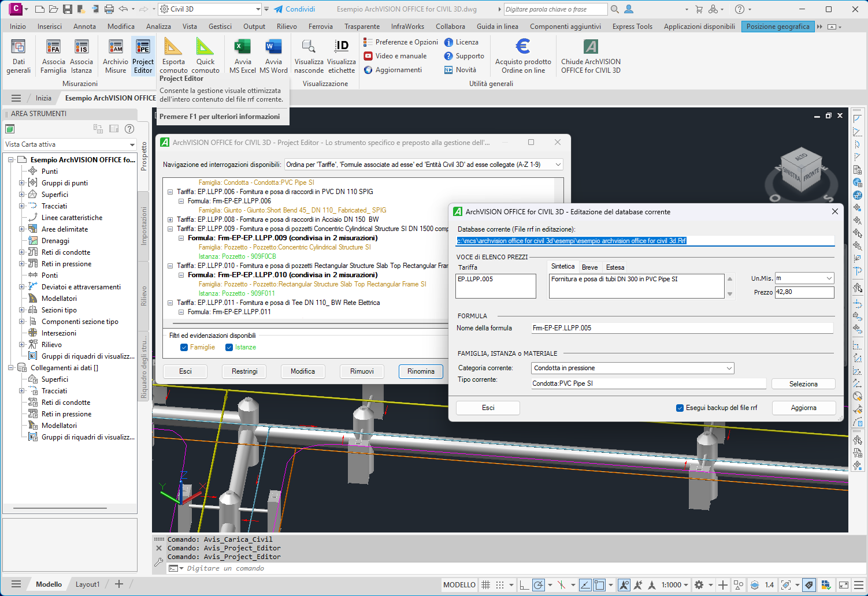This screenshot has width=868, height=596.
Task: Open the Inserisci ribbon tab
Action: pyautogui.click(x=50, y=27)
